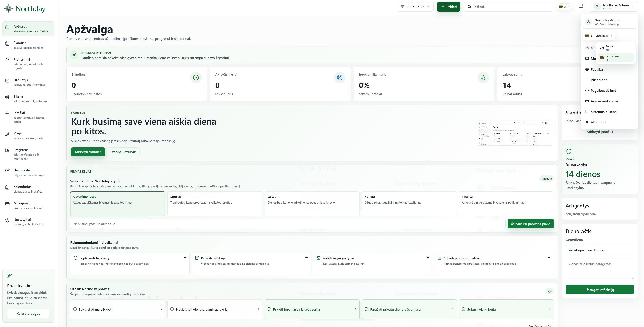644x327 pixels.
Task: Click the flame icon on Įpročių laikymasis card
Action: click(x=483, y=78)
